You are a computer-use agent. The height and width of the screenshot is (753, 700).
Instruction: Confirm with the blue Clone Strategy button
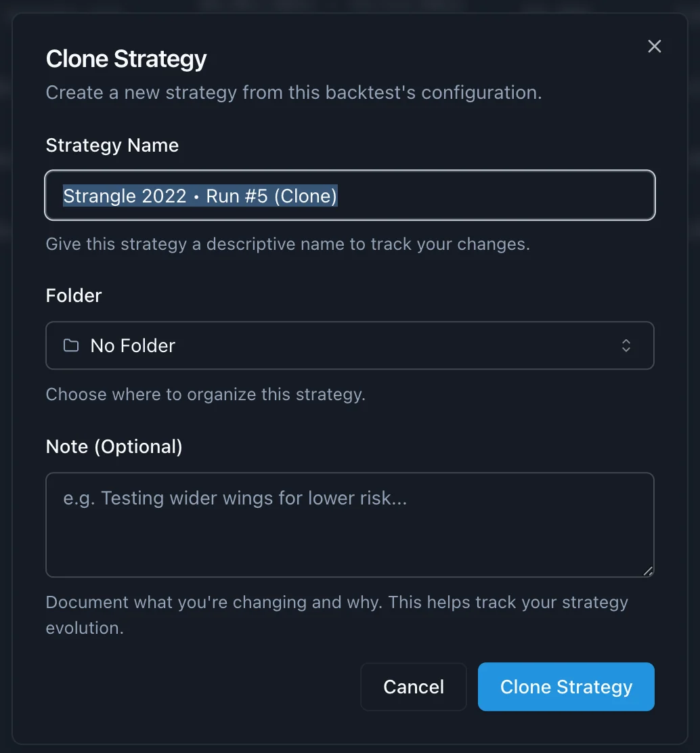[566, 687]
